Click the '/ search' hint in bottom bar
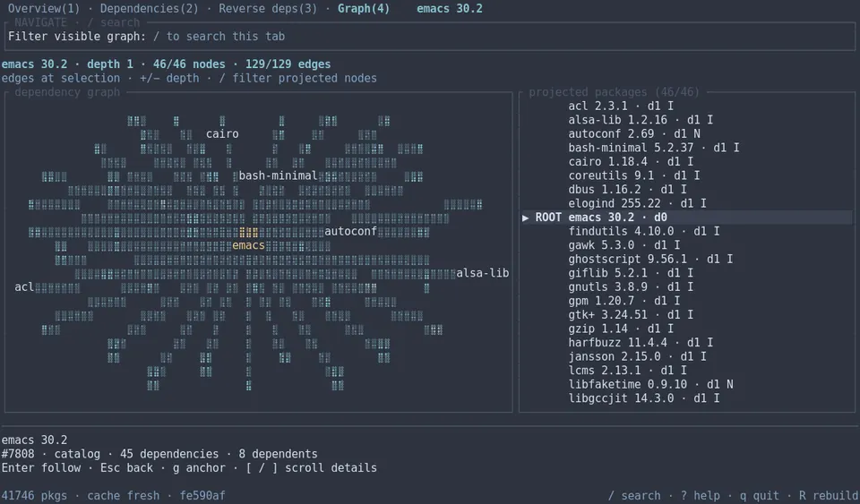The height and width of the screenshot is (504, 860). [x=635, y=496]
